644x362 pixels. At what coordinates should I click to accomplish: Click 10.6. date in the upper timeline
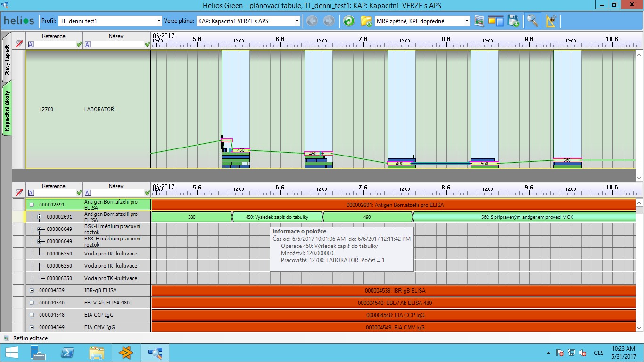(x=612, y=39)
